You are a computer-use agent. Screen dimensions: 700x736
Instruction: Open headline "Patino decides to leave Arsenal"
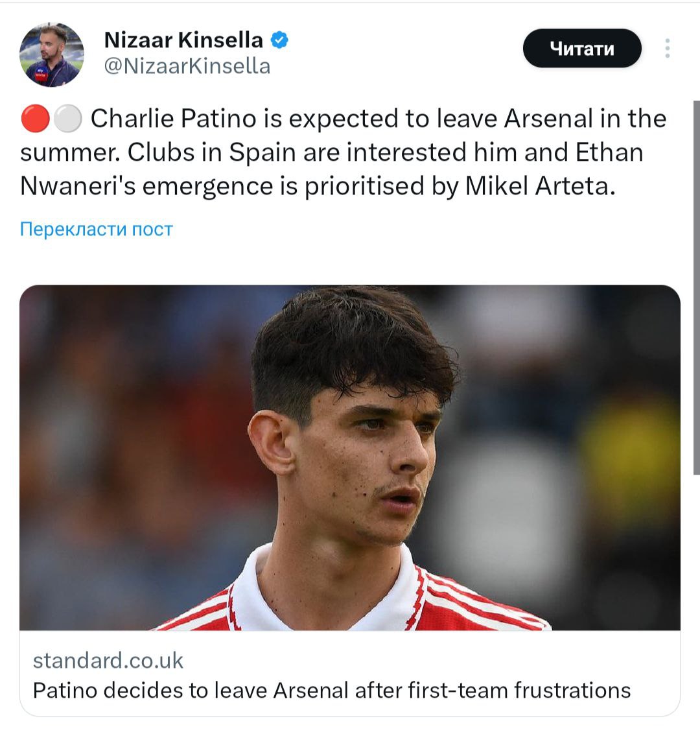(x=331, y=690)
